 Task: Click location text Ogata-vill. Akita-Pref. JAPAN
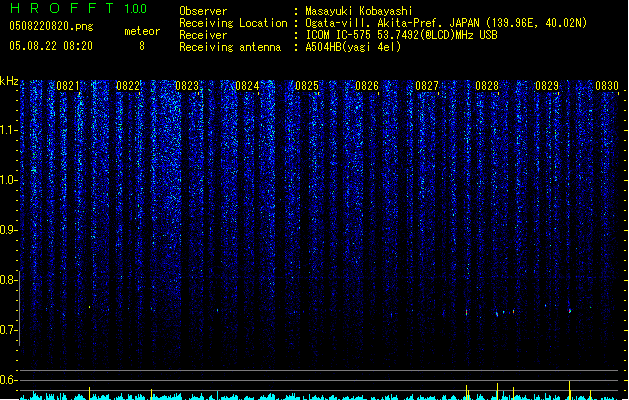click(393, 23)
